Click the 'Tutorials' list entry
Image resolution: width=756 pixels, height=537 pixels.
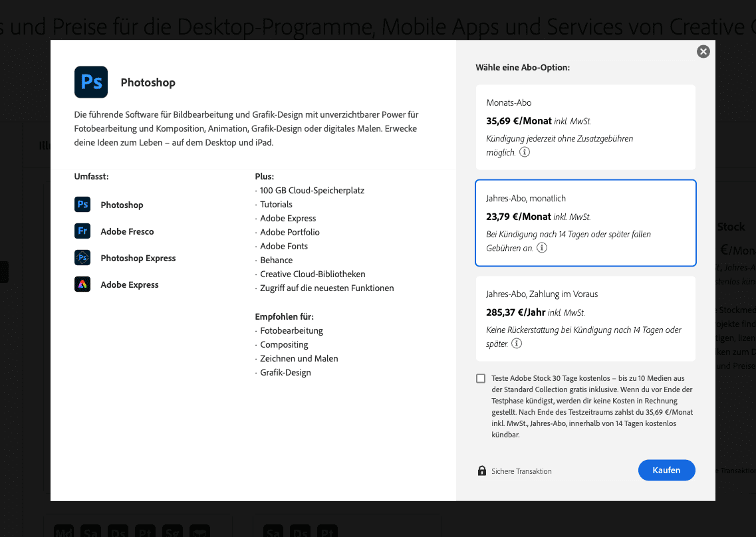(x=276, y=205)
